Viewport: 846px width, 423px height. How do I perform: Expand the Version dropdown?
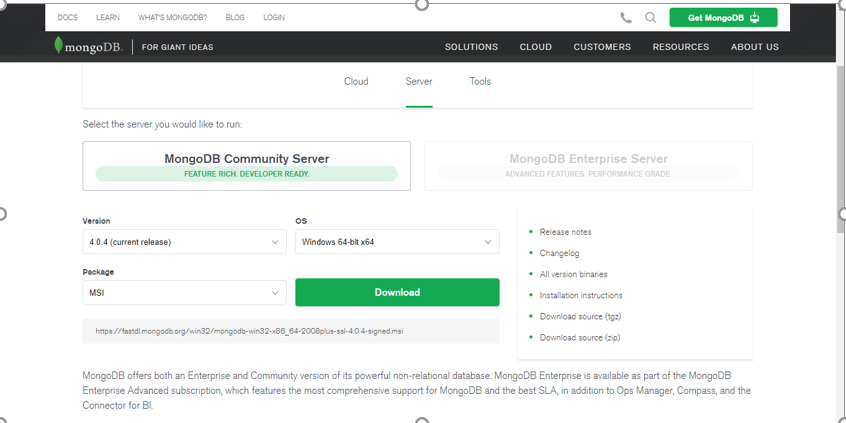click(x=185, y=242)
